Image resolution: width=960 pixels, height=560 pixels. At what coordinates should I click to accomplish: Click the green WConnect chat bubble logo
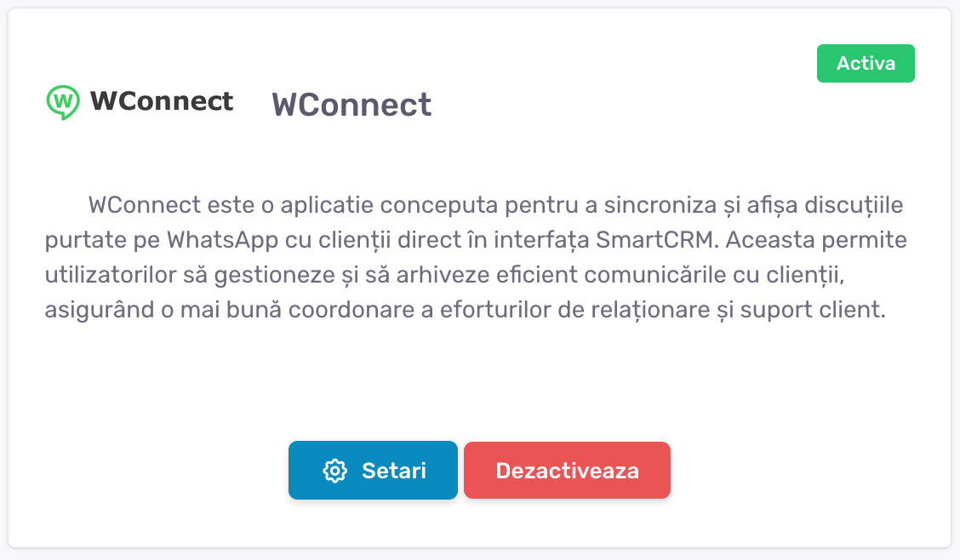(62, 101)
